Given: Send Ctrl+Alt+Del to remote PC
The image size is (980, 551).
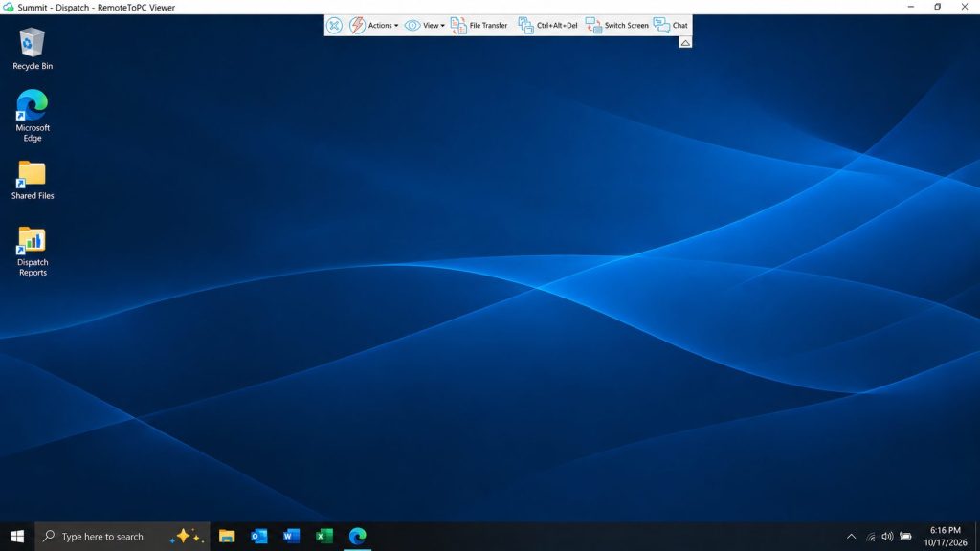Looking at the screenshot, I should click(x=547, y=26).
